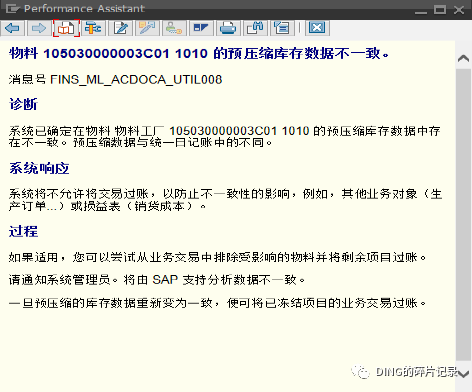Click the Edit Documentation pencil icon
The image size is (472, 392).
pyautogui.click(x=120, y=28)
